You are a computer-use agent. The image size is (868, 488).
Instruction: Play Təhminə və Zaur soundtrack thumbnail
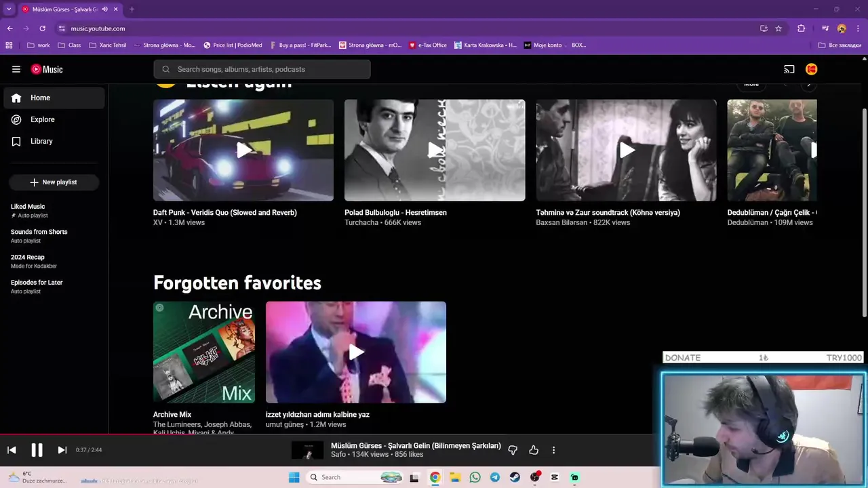pos(626,150)
